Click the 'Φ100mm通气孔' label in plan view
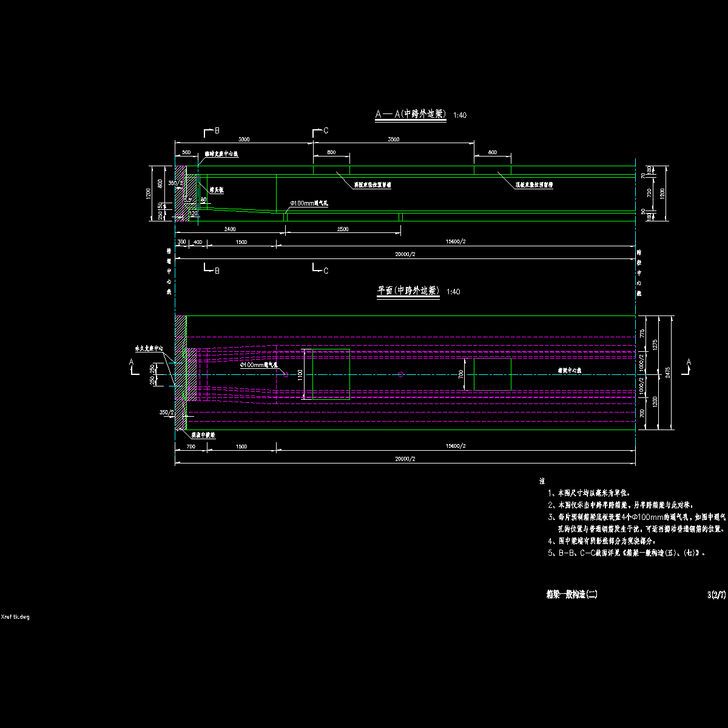Image resolution: width=728 pixels, height=728 pixels. [258, 366]
